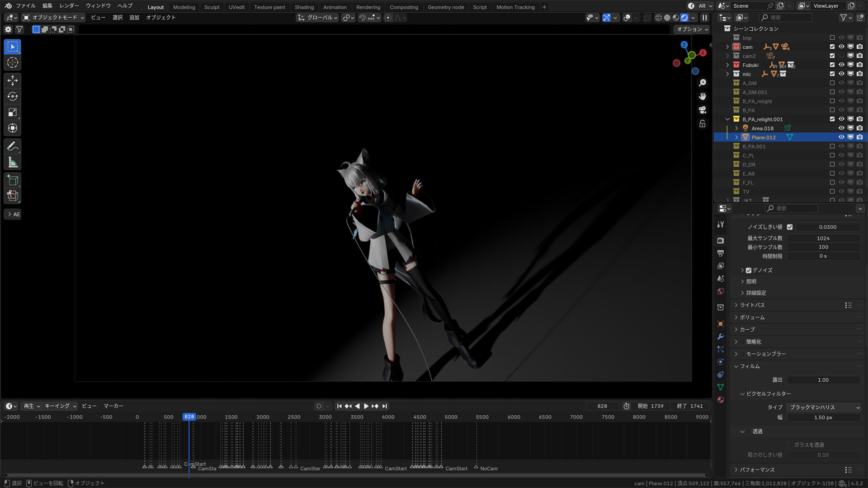The height and width of the screenshot is (488, 868).
Task: Open the Geometry node workspace tab
Action: click(446, 7)
